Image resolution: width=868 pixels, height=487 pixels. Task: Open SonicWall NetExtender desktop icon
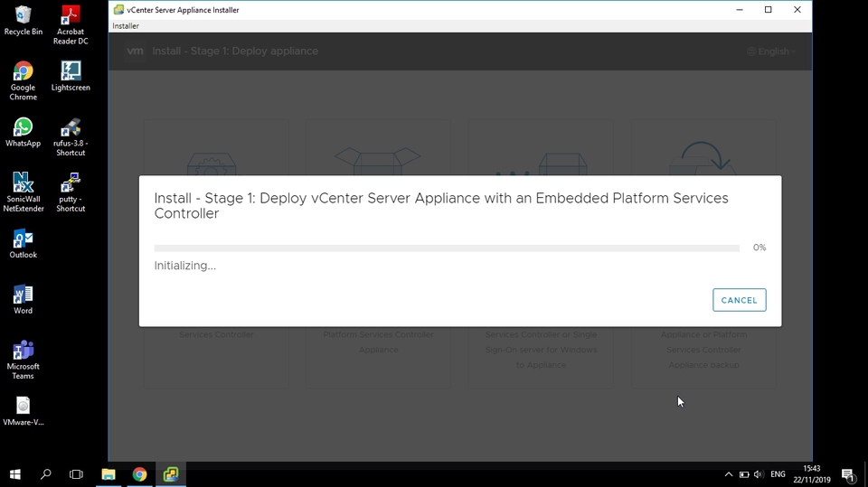click(24, 192)
